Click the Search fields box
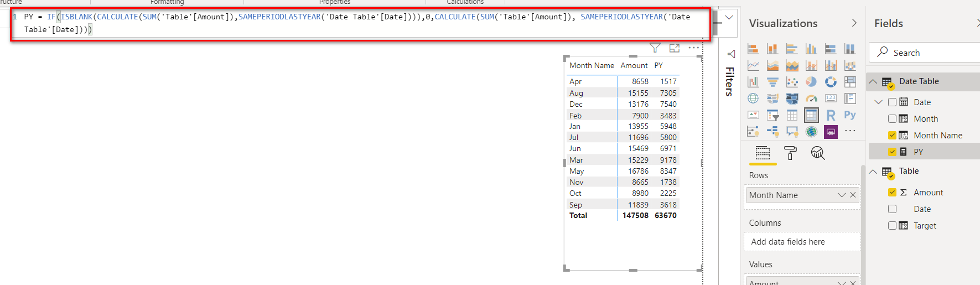Viewport: 980px width, 285px height. [924, 53]
